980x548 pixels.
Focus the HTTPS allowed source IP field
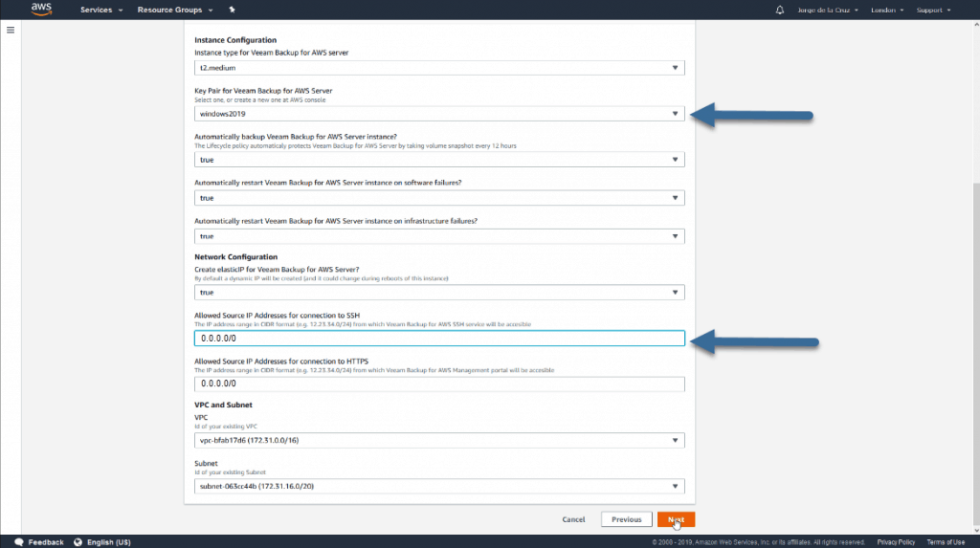click(x=439, y=384)
